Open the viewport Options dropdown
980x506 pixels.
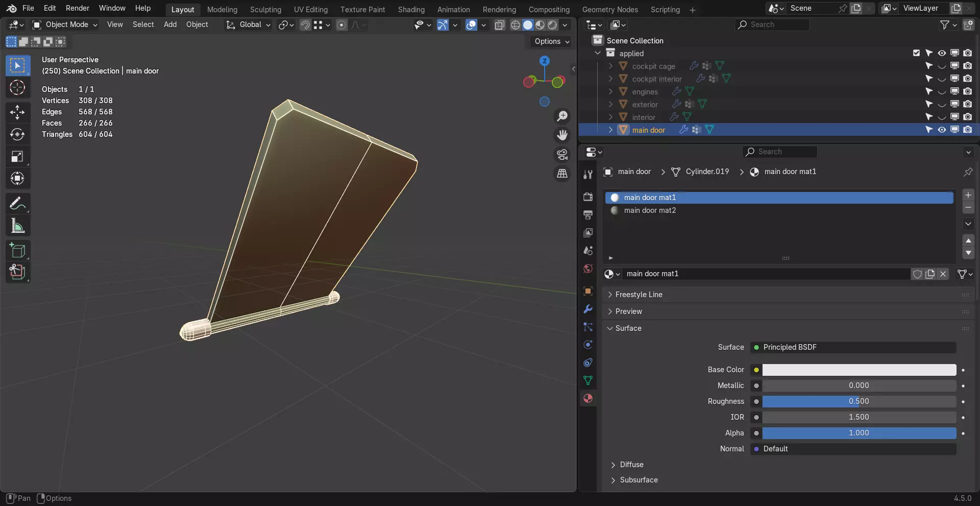click(x=552, y=41)
